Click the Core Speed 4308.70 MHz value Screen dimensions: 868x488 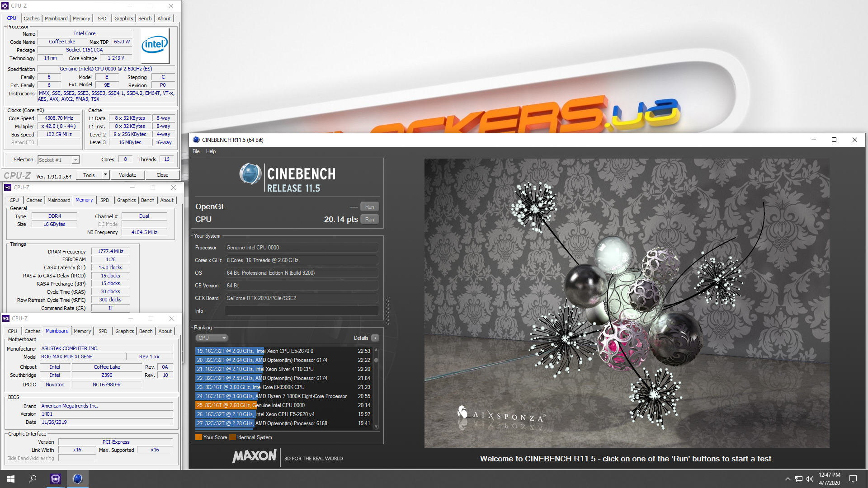point(59,118)
